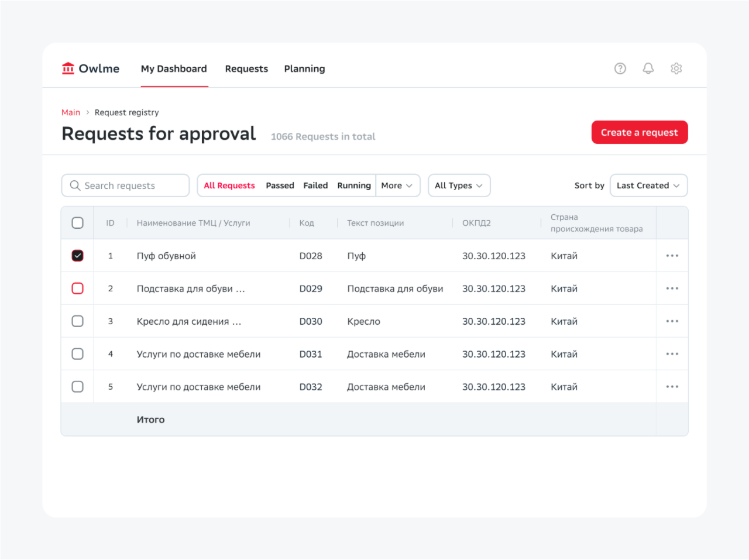
Task: Click the Итого footer label
Action: [150, 420]
